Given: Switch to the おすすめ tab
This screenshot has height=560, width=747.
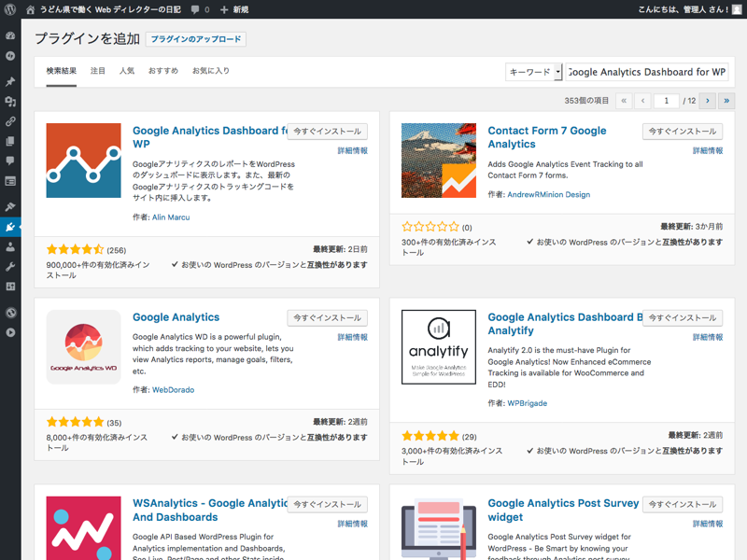Looking at the screenshot, I should tap(162, 71).
